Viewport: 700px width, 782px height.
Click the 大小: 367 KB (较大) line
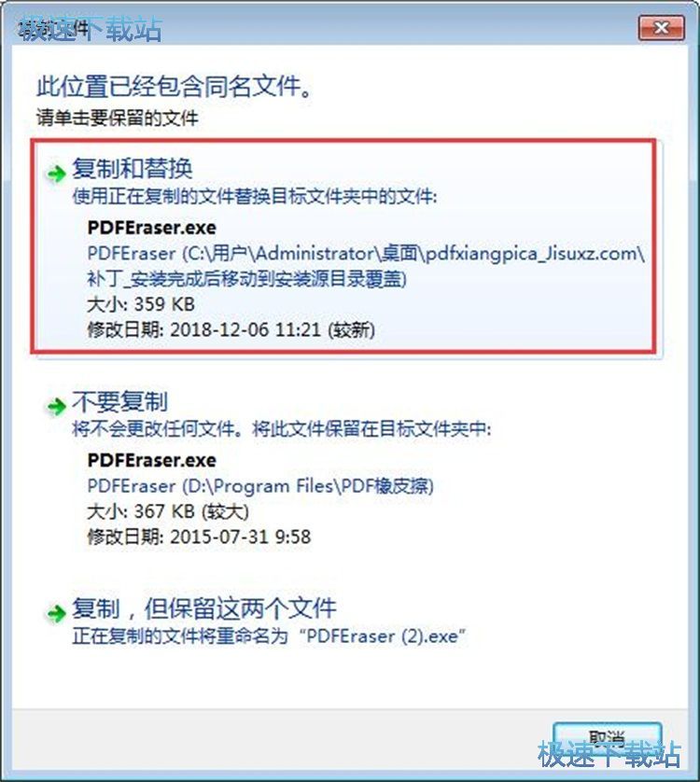[168, 511]
